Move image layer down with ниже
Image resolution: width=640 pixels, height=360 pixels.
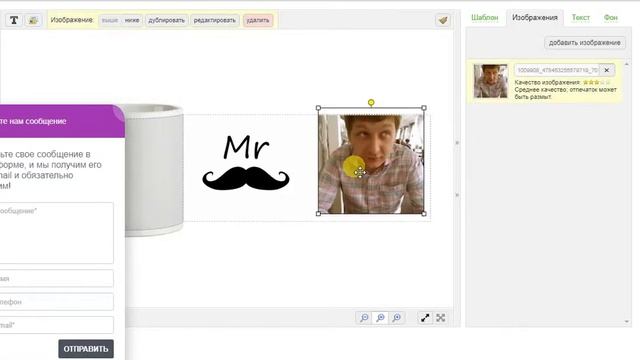132,20
